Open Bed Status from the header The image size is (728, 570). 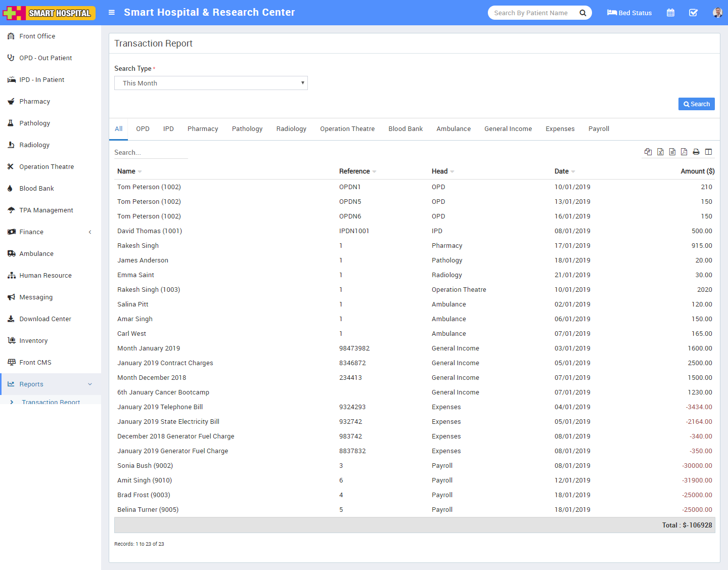point(629,13)
